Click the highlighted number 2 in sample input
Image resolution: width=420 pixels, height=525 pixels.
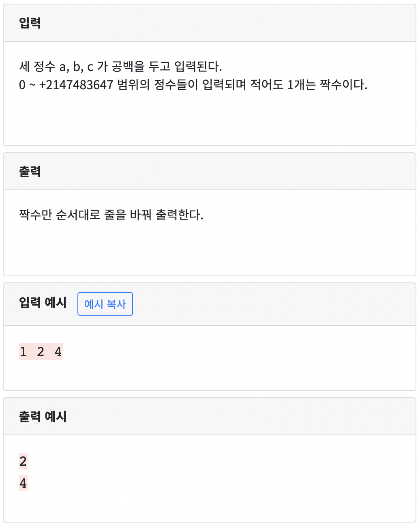pyautogui.click(x=41, y=352)
